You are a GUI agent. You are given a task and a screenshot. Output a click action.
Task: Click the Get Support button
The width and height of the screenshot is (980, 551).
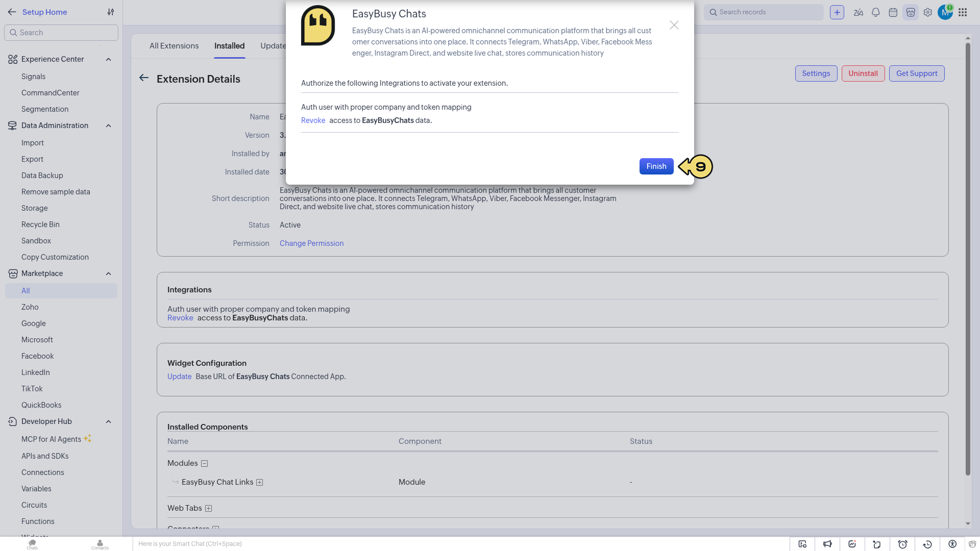[x=917, y=73]
